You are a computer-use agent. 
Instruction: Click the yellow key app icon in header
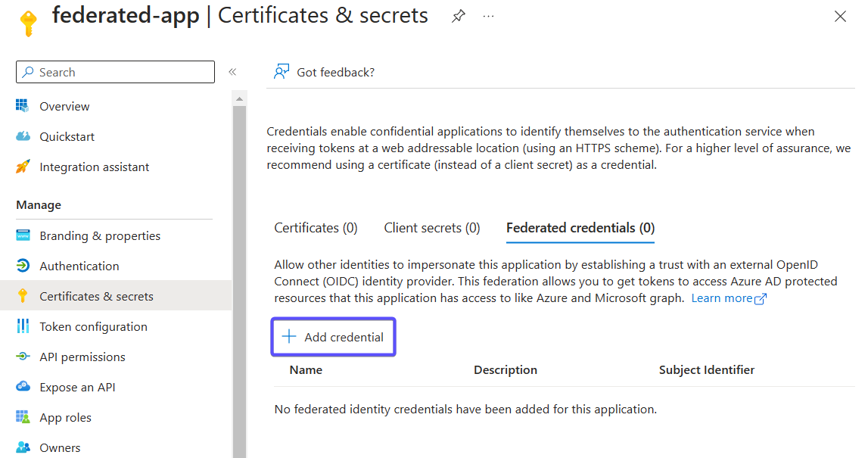pyautogui.click(x=29, y=17)
